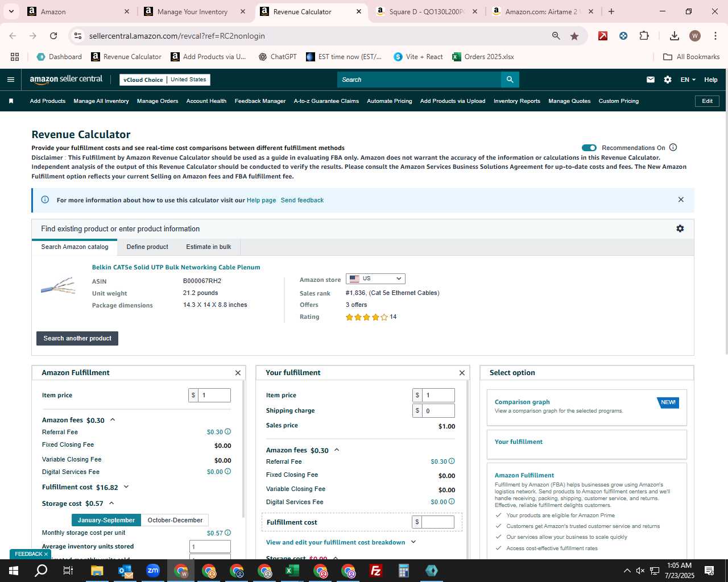
Task: Click Referral Fee info icon in Your fulfillment
Action: point(452,462)
